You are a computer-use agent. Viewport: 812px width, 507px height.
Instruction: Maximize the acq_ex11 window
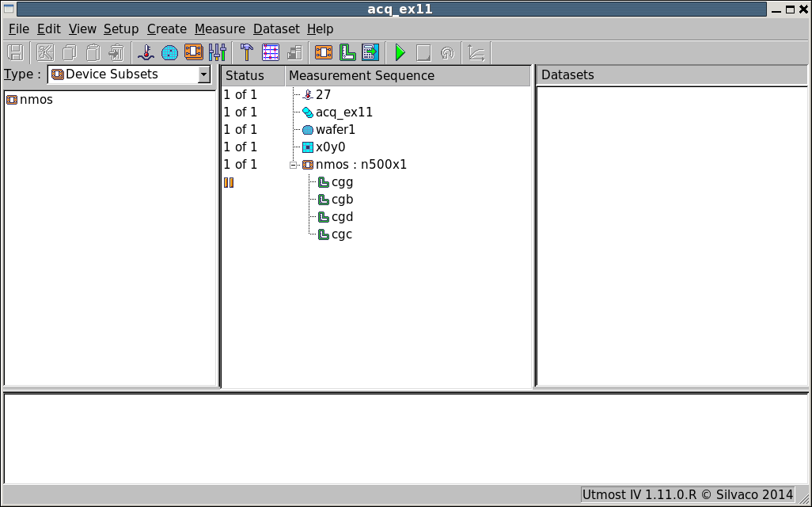tap(791, 10)
